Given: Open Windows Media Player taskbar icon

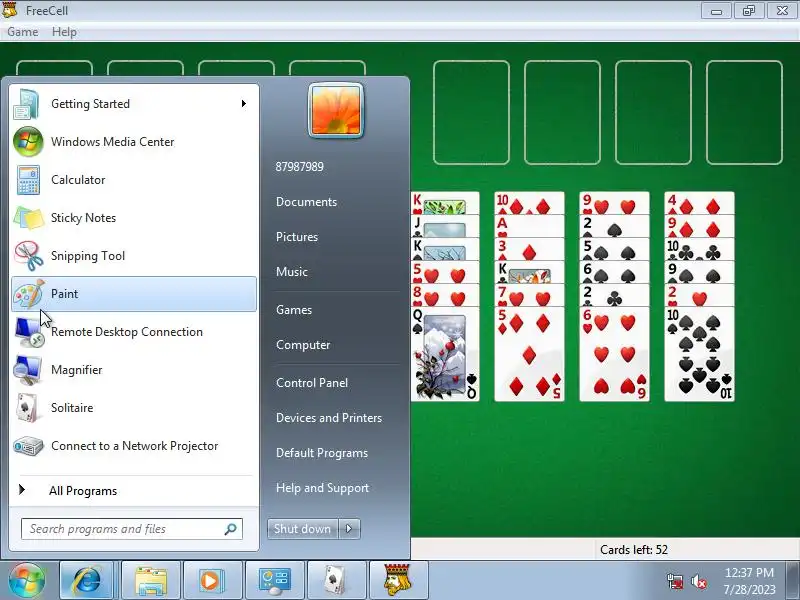Looking at the screenshot, I should click(211, 581).
